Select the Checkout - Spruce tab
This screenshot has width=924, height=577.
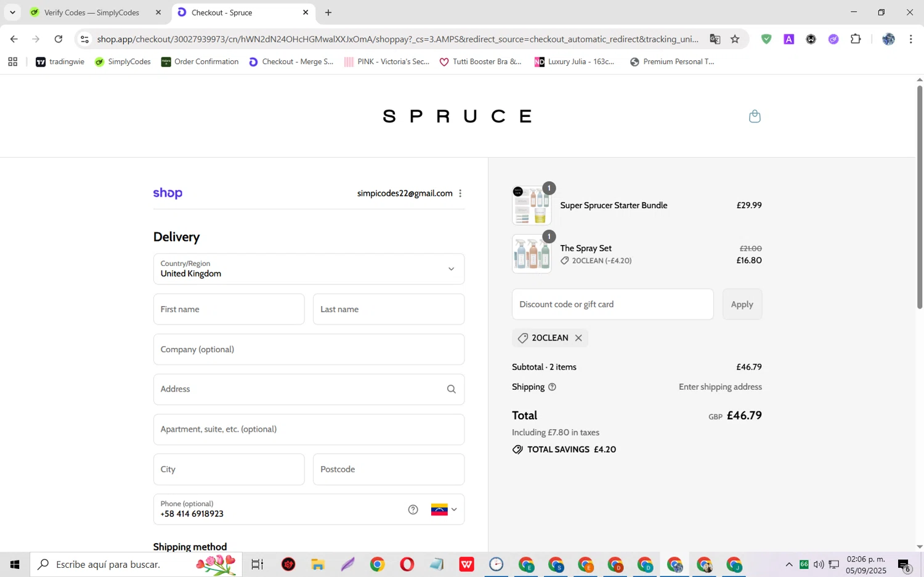click(x=243, y=12)
